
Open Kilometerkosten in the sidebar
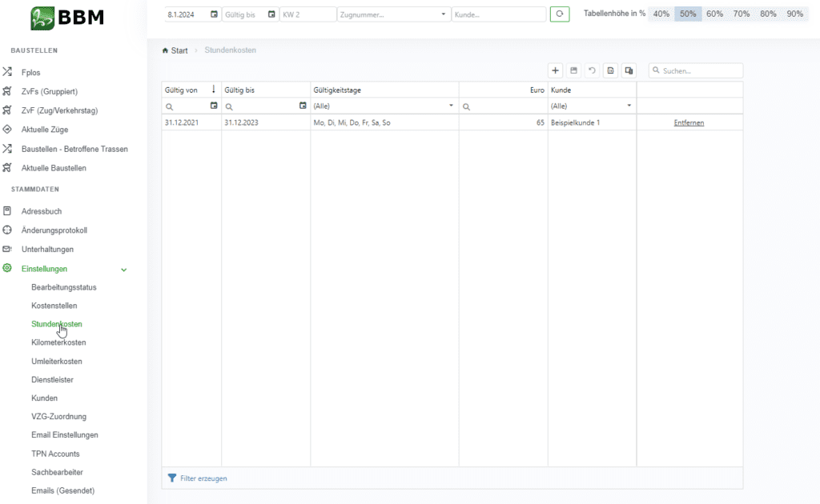[58, 342]
